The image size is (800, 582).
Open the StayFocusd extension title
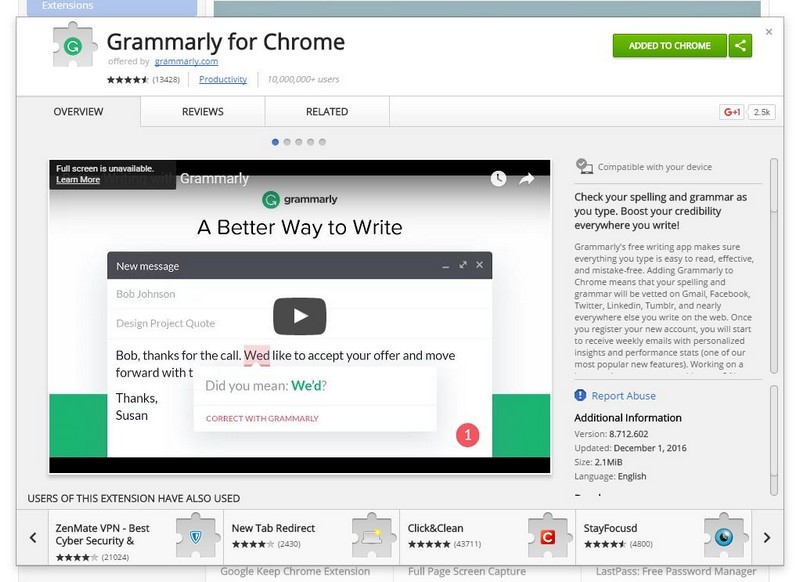click(610, 528)
